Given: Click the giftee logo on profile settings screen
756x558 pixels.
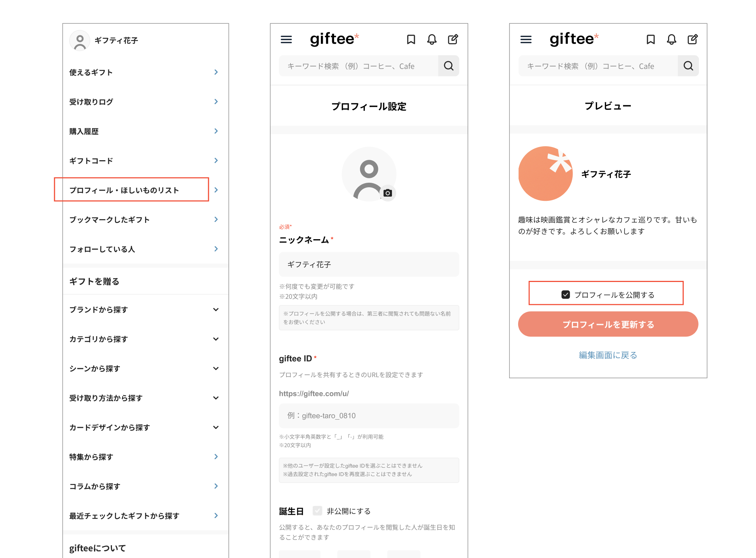Looking at the screenshot, I should 334,39.
